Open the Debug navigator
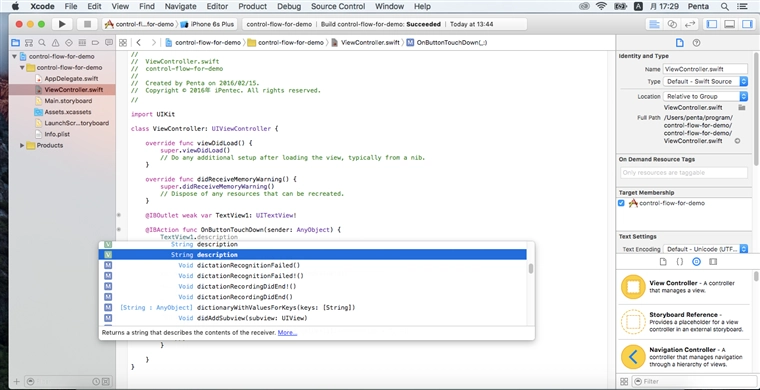Screen dimensions: 760x390 pyautogui.click(x=82, y=43)
